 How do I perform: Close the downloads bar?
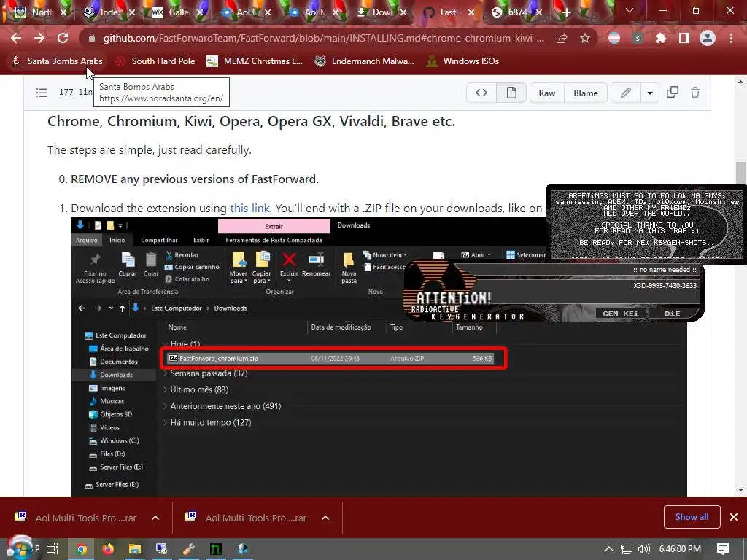[x=734, y=517]
